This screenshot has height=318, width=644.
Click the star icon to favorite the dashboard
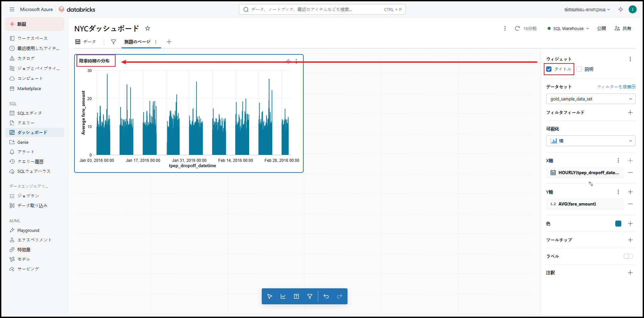coord(148,28)
